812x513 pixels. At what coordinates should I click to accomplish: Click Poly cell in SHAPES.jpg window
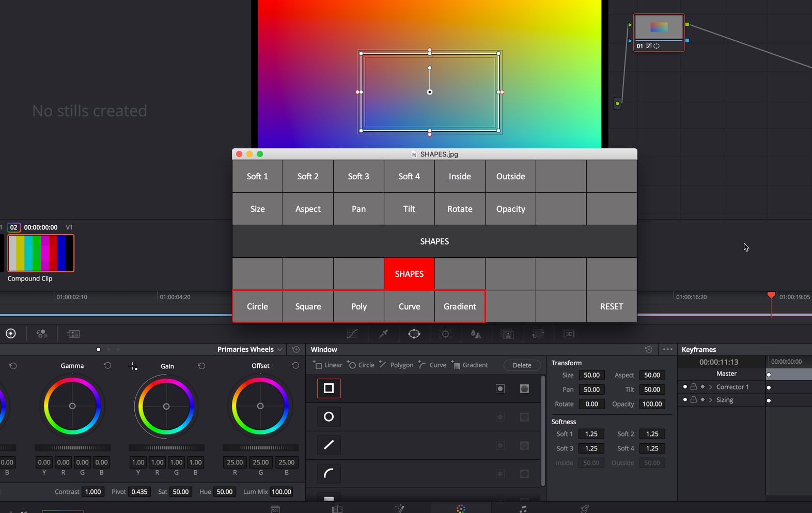click(x=358, y=306)
